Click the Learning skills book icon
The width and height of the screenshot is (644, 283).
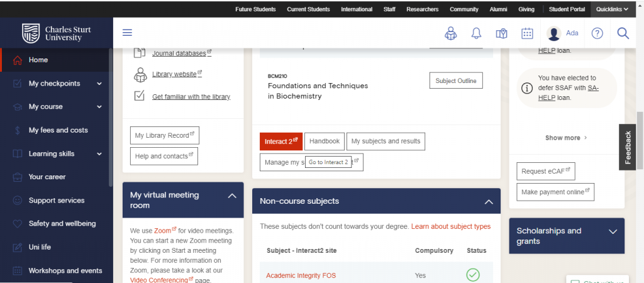pos(17,153)
